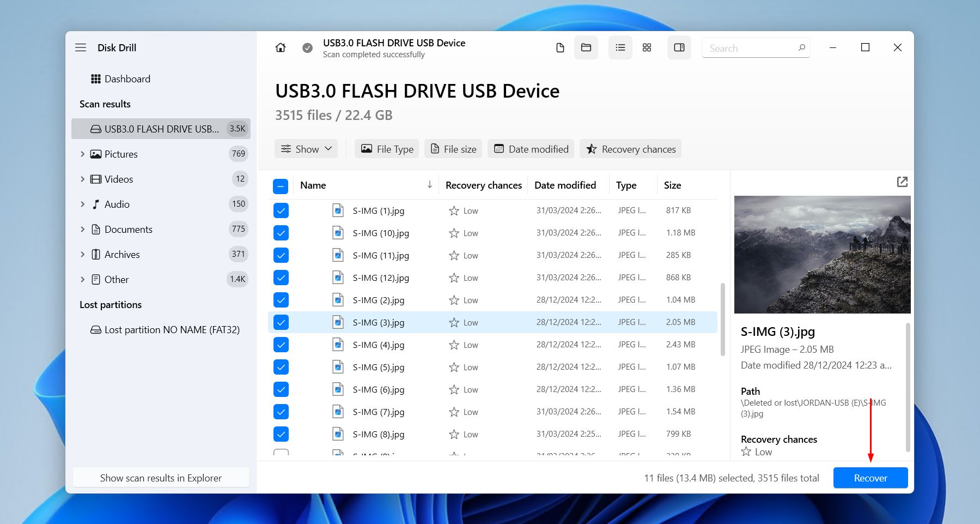Screen dimensions: 980x524
Task: Show scan results in Explorer
Action: pos(160,478)
